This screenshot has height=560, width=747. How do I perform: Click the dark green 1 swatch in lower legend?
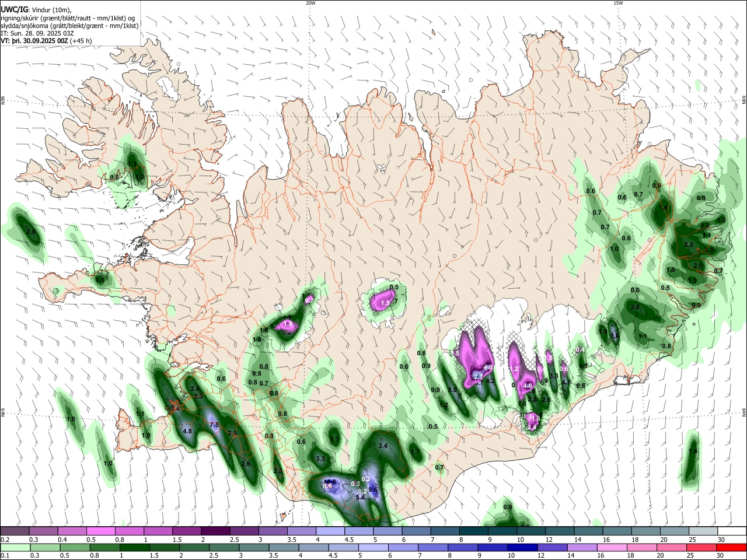coord(134,547)
